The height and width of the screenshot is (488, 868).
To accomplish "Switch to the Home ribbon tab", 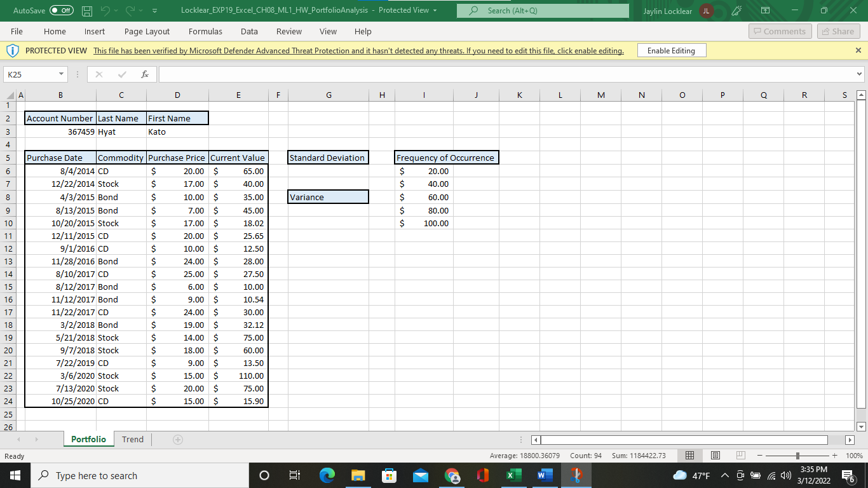I will (55, 31).
